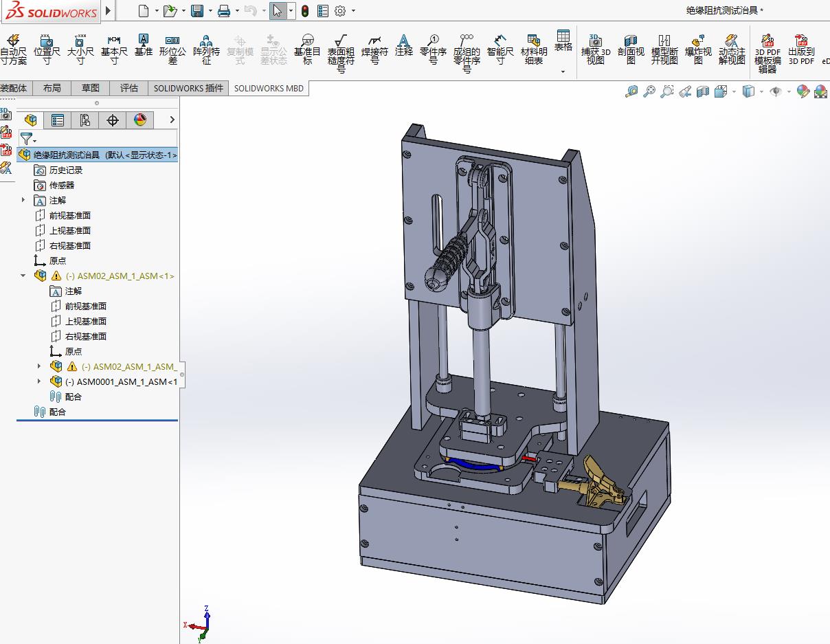The height and width of the screenshot is (644, 830).
Task: Open the View Orientation dropdown arrow
Action: coord(734,91)
